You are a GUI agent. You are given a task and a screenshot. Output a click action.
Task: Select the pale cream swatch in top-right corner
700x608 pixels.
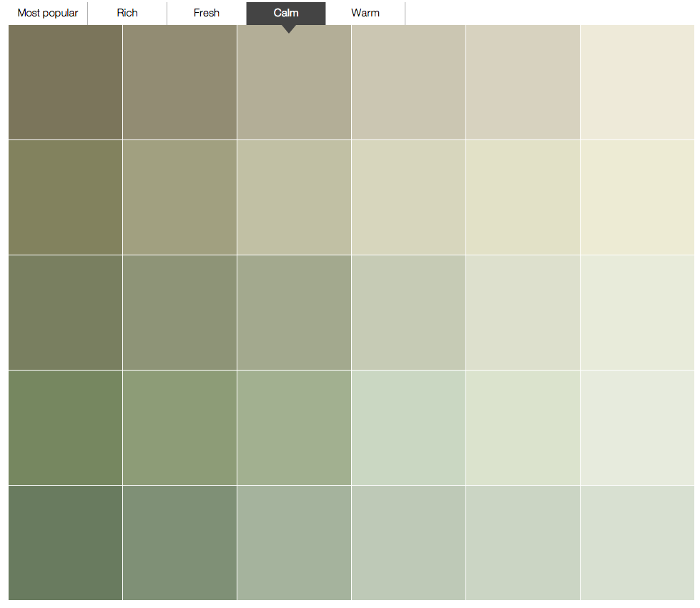[637, 82]
